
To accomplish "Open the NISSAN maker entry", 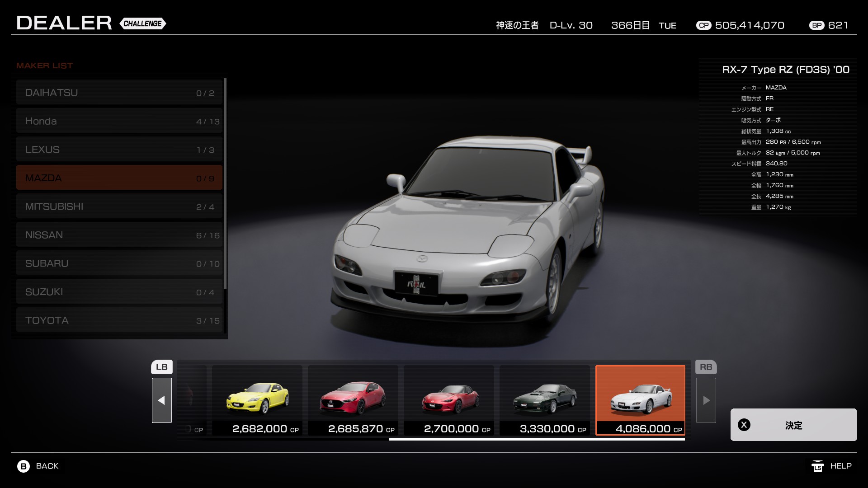I will (x=119, y=235).
